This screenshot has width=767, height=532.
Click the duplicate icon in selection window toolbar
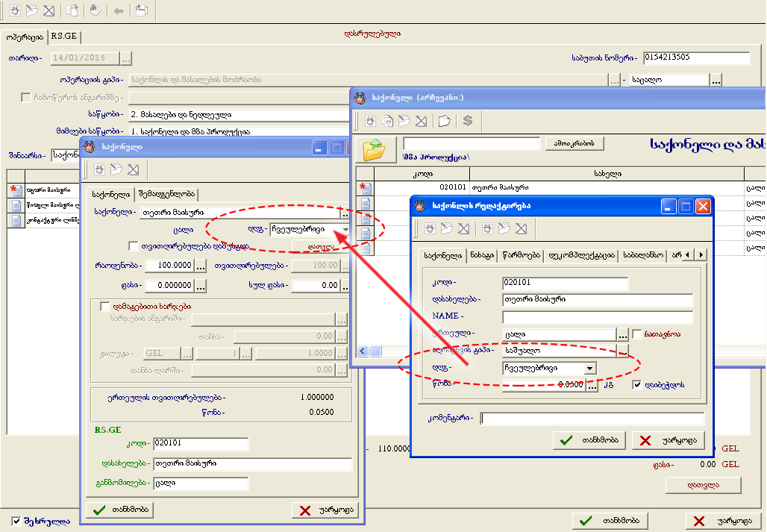coord(387,121)
